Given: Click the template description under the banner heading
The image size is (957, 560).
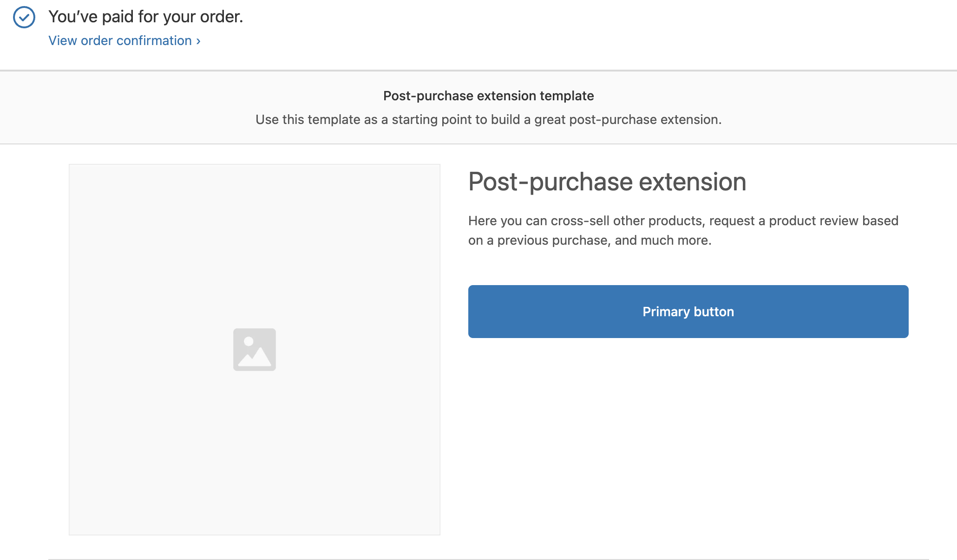Looking at the screenshot, I should click(488, 119).
